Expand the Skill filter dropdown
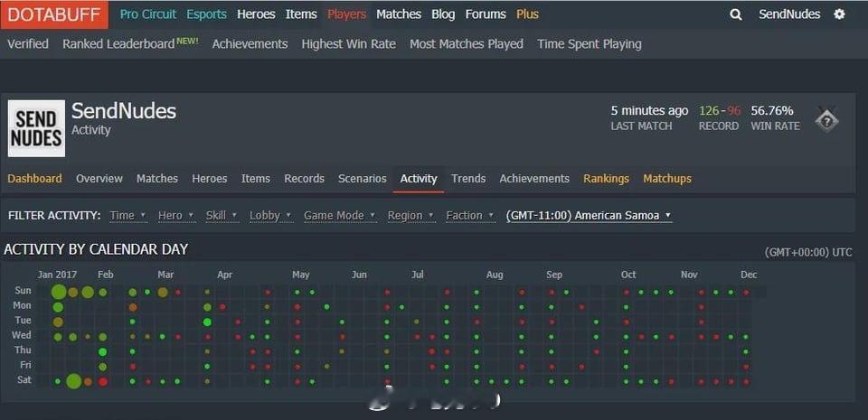 (222, 216)
